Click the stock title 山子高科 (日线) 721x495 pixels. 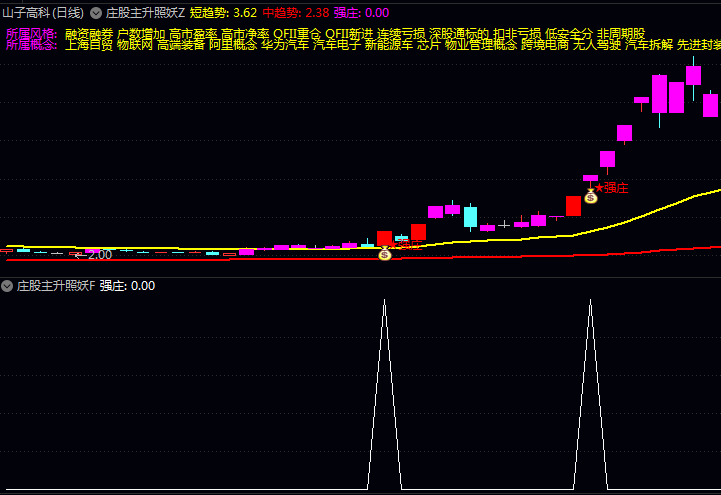pos(43,13)
